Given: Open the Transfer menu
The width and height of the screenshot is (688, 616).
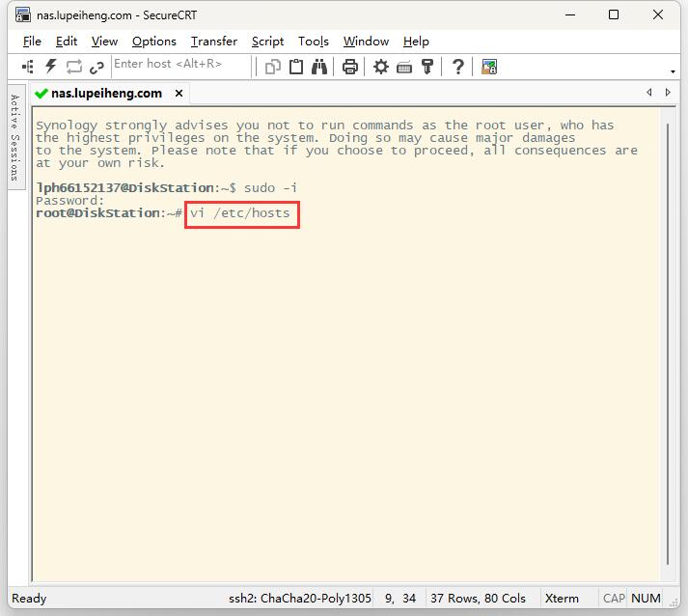Looking at the screenshot, I should 213,42.
